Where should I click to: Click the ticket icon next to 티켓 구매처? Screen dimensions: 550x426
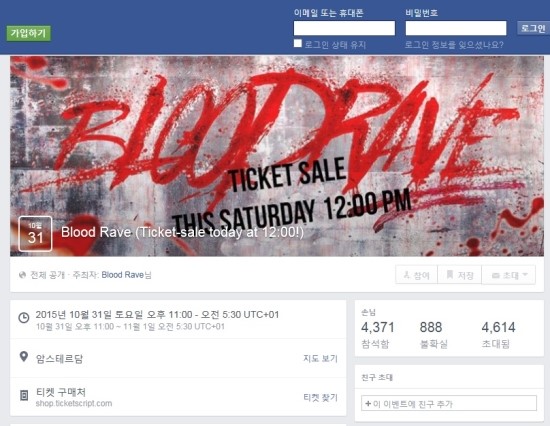pos(24,395)
